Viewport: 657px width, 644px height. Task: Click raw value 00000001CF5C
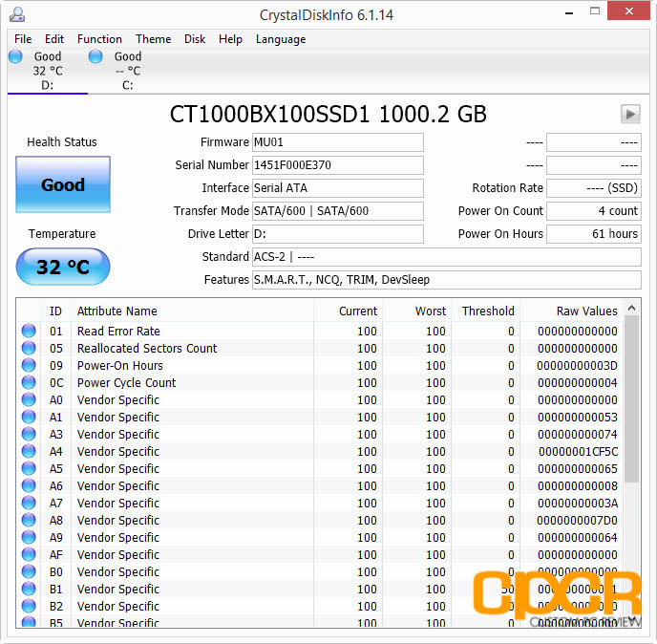(x=579, y=452)
